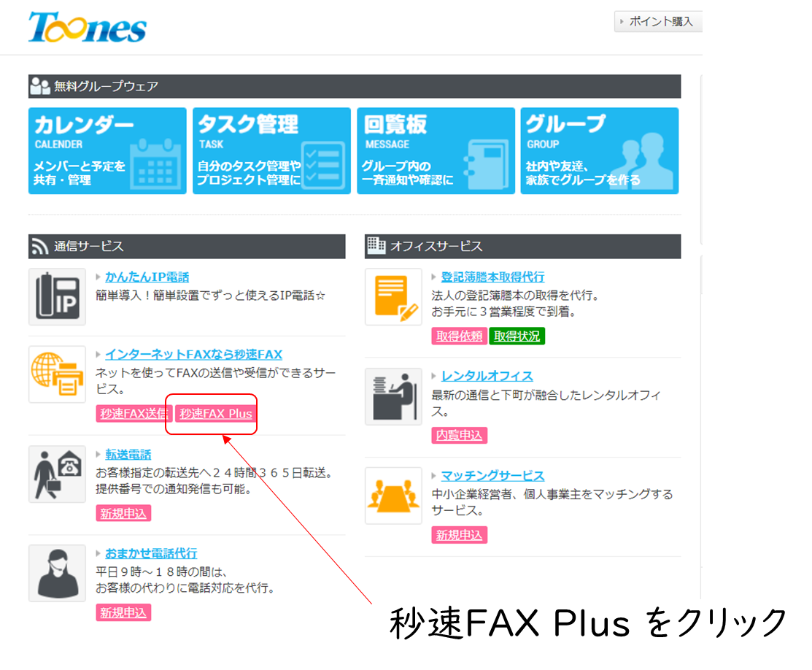
Task: Click the operator icon beside おまかせ電話代行
Action: [57, 574]
